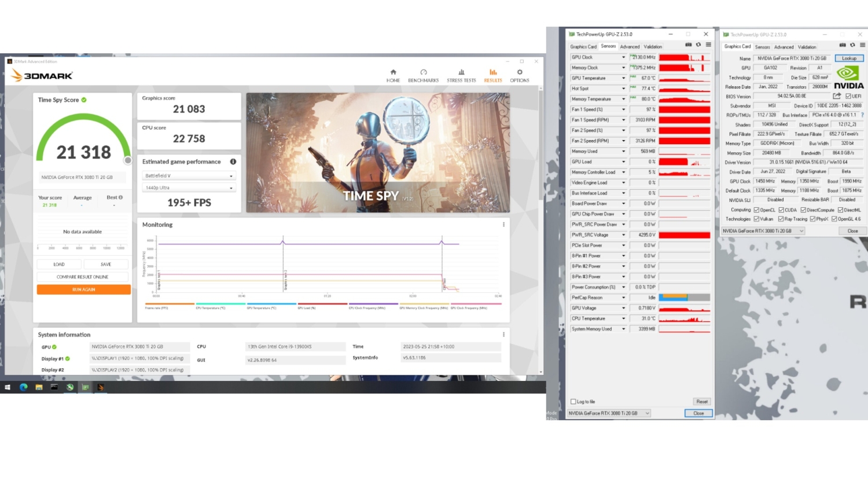Toggle the DirectML checkbox
Image resolution: width=868 pixels, height=488 pixels.
click(840, 210)
